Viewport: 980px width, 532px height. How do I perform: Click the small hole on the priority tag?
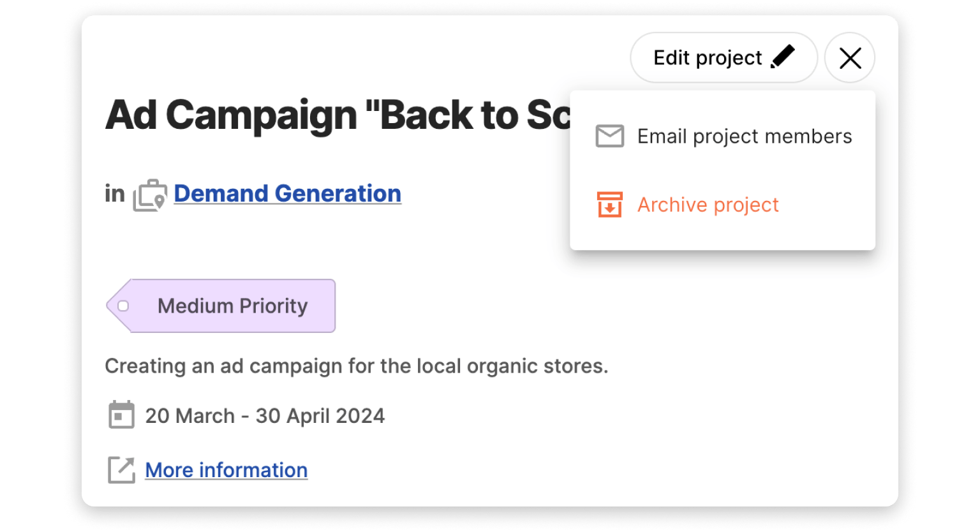(123, 306)
